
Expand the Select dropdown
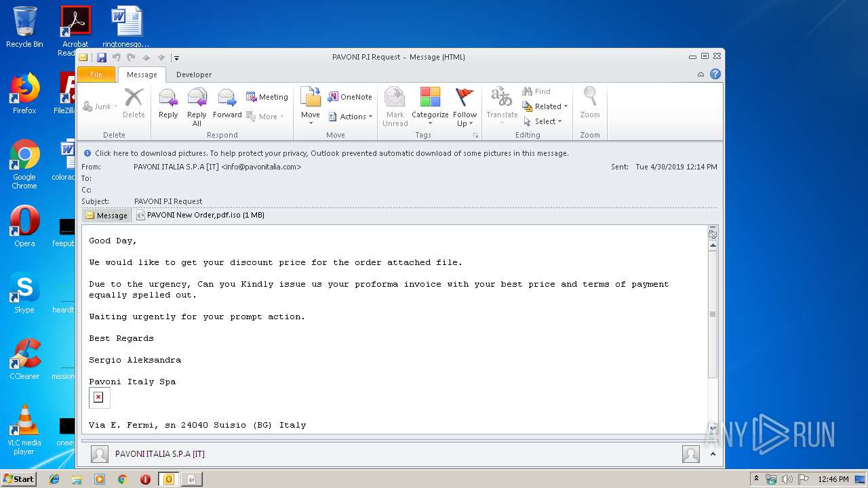pyautogui.click(x=542, y=121)
